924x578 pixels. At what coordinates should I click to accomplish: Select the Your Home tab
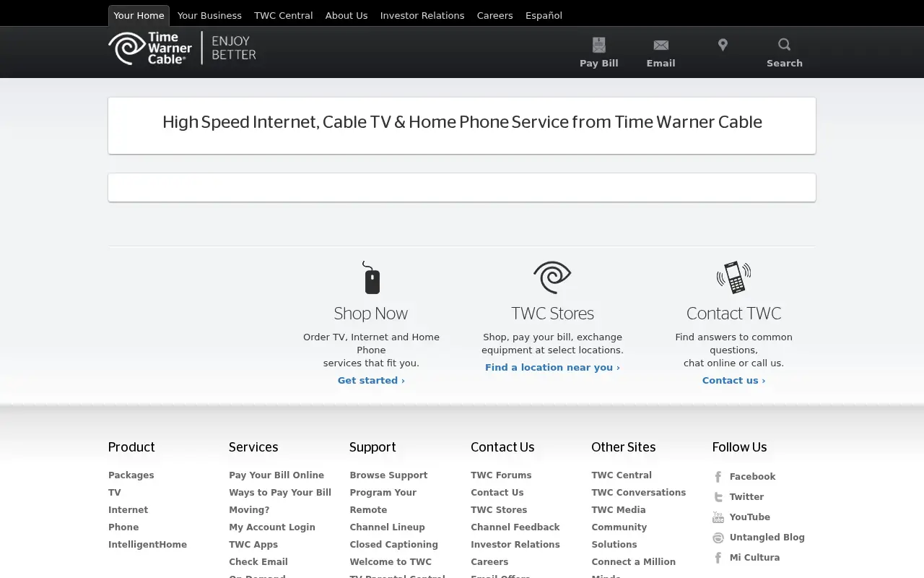pos(139,15)
